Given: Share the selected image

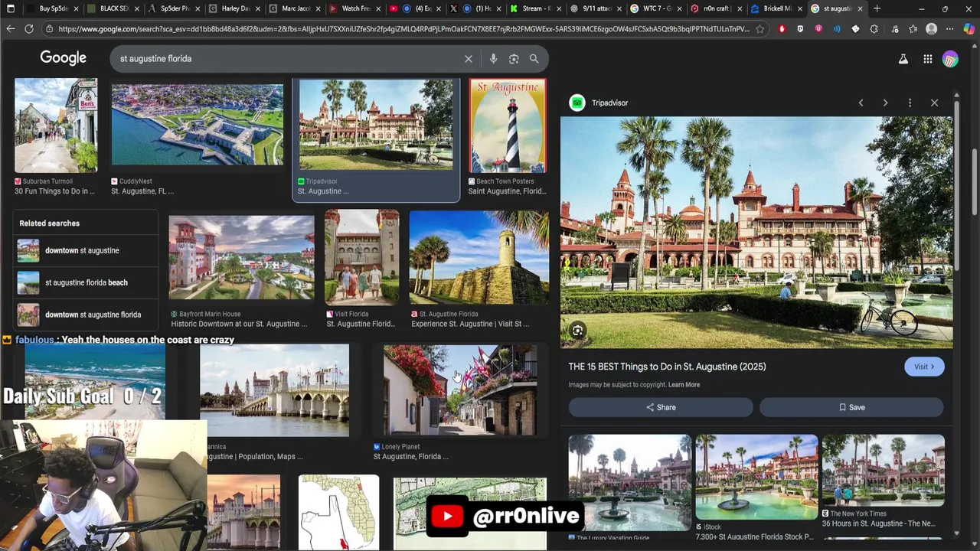Looking at the screenshot, I should (661, 408).
